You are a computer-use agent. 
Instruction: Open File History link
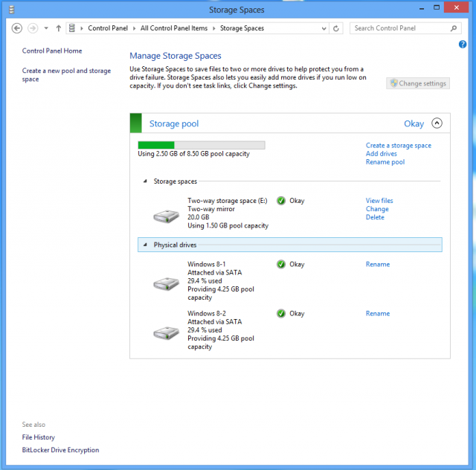point(38,437)
